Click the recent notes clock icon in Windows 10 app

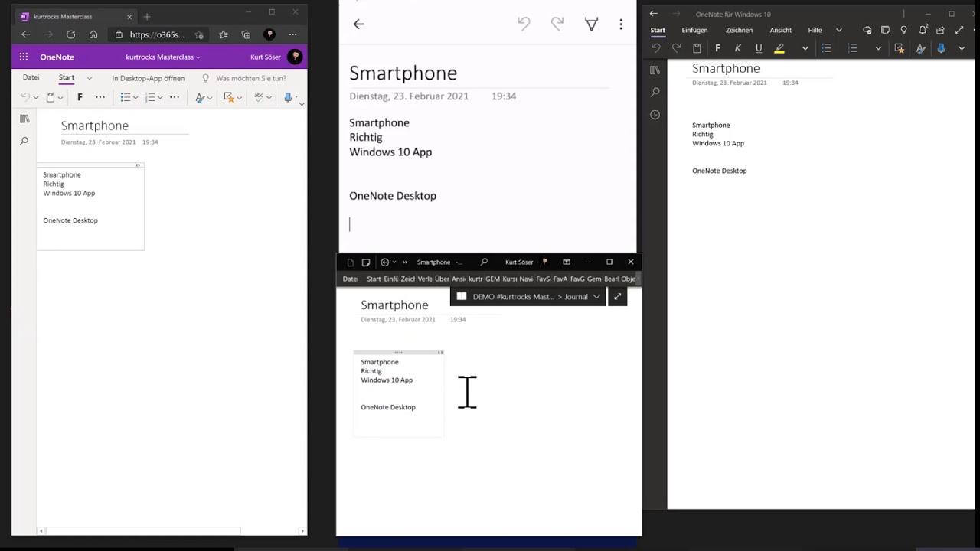[655, 115]
